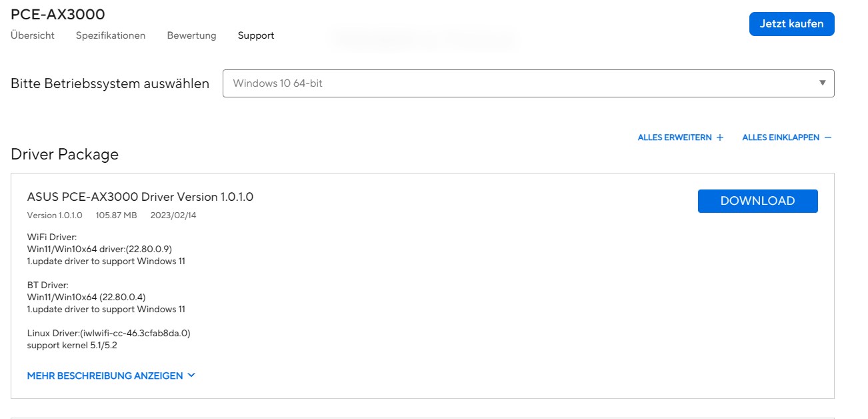Click the PCE-AX3000 product title
868x419 pixels.
click(58, 14)
